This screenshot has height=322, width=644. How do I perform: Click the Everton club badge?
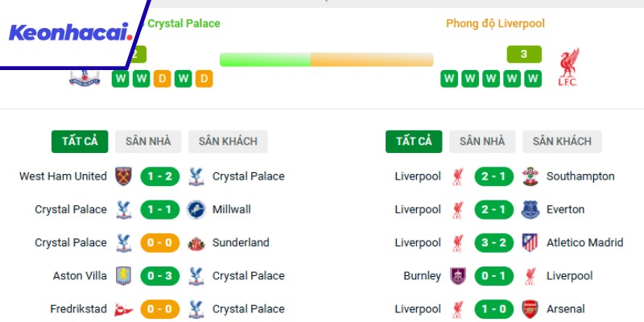point(530,209)
